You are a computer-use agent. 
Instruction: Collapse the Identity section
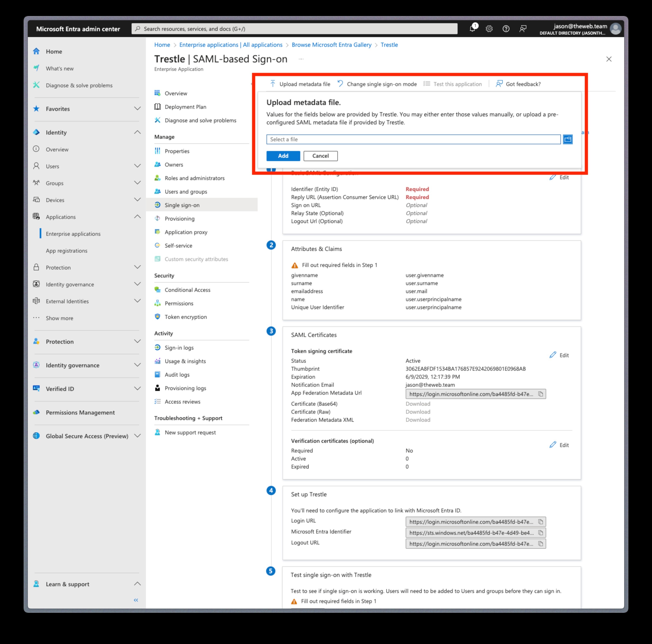(x=137, y=132)
